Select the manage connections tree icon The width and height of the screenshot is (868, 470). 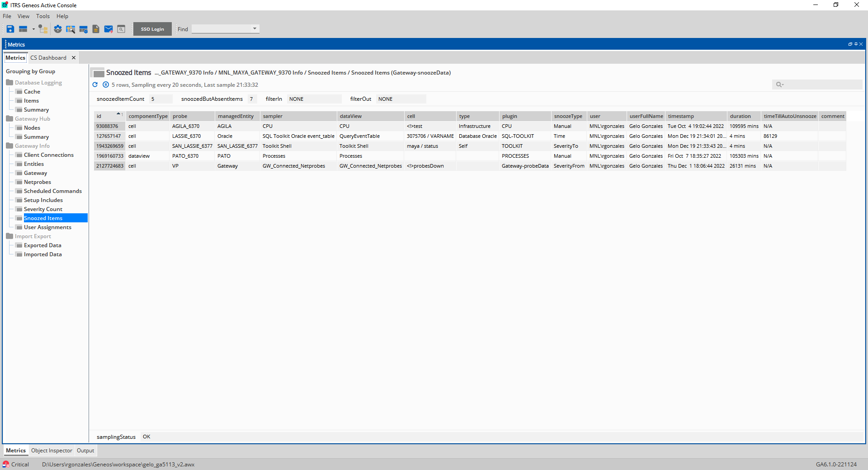pos(43,29)
